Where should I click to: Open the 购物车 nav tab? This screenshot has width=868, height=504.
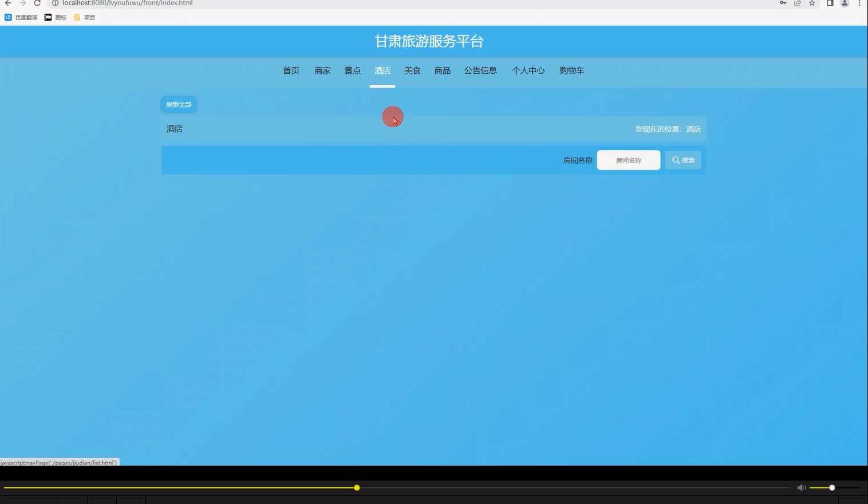[571, 70]
